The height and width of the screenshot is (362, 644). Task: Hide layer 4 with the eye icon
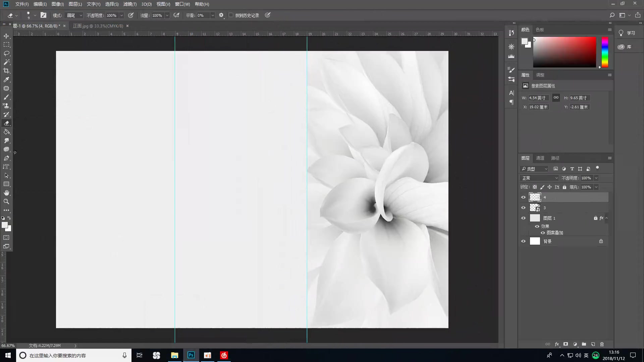coord(523,197)
